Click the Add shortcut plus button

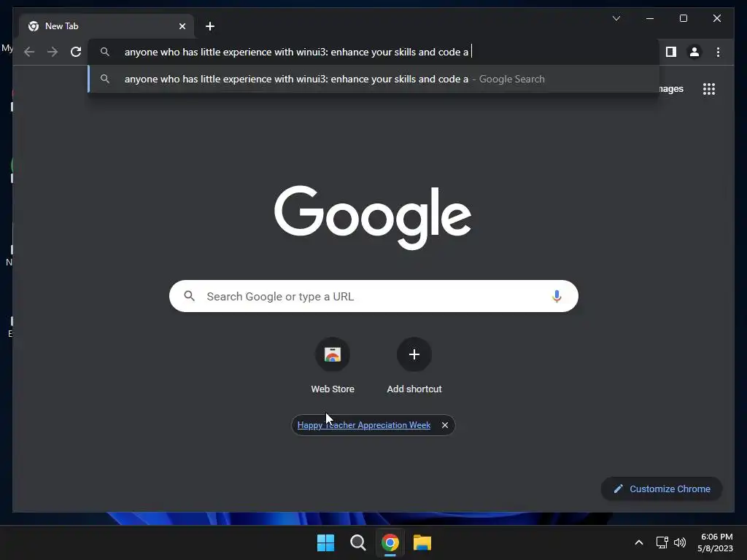pos(414,354)
